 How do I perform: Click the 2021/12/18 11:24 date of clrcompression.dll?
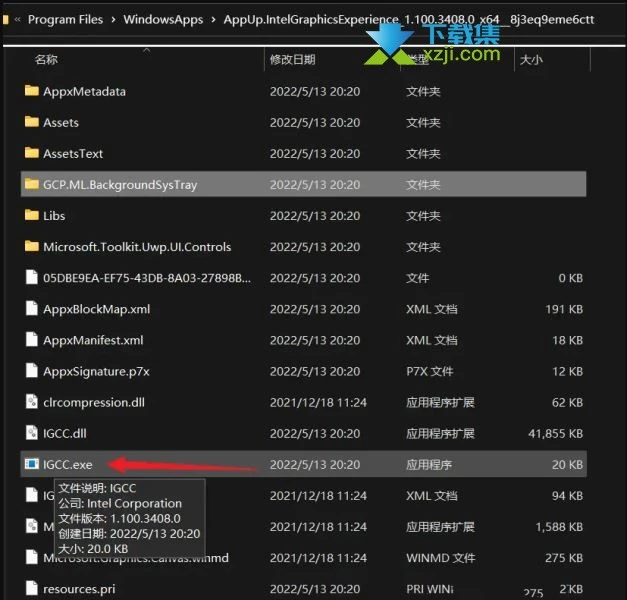318,402
